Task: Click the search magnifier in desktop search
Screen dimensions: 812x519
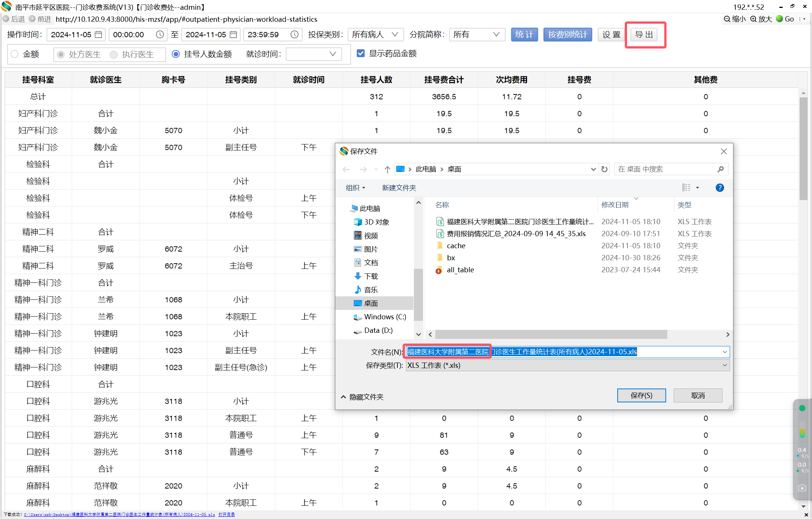Action: click(720, 169)
